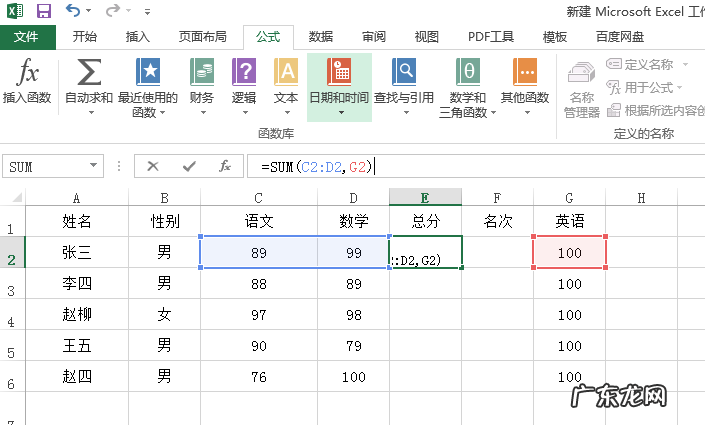Select column G header

click(569, 198)
